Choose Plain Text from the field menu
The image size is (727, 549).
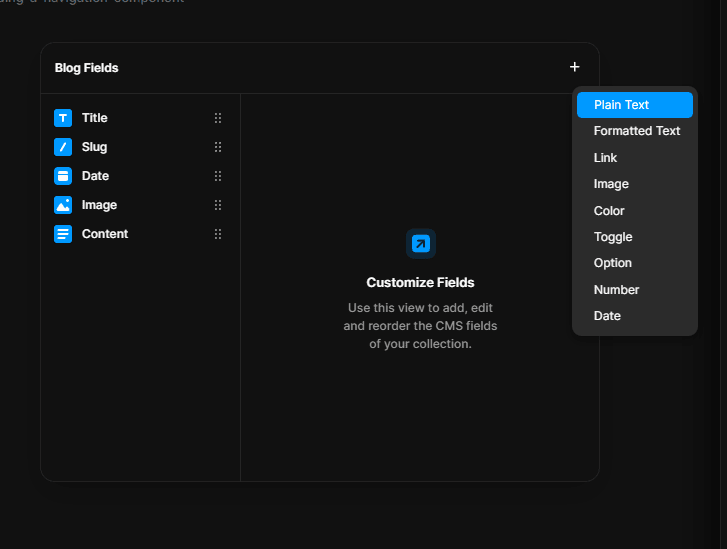point(621,105)
